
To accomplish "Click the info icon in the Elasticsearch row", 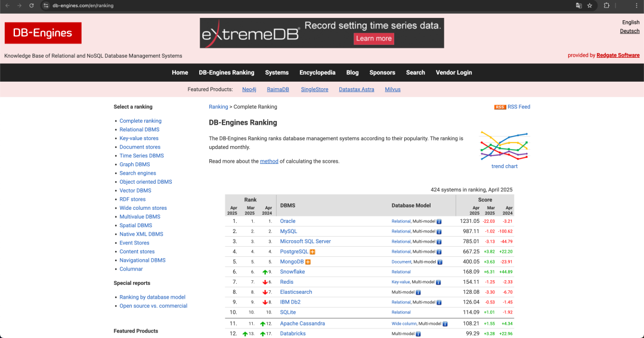I will (418, 293).
